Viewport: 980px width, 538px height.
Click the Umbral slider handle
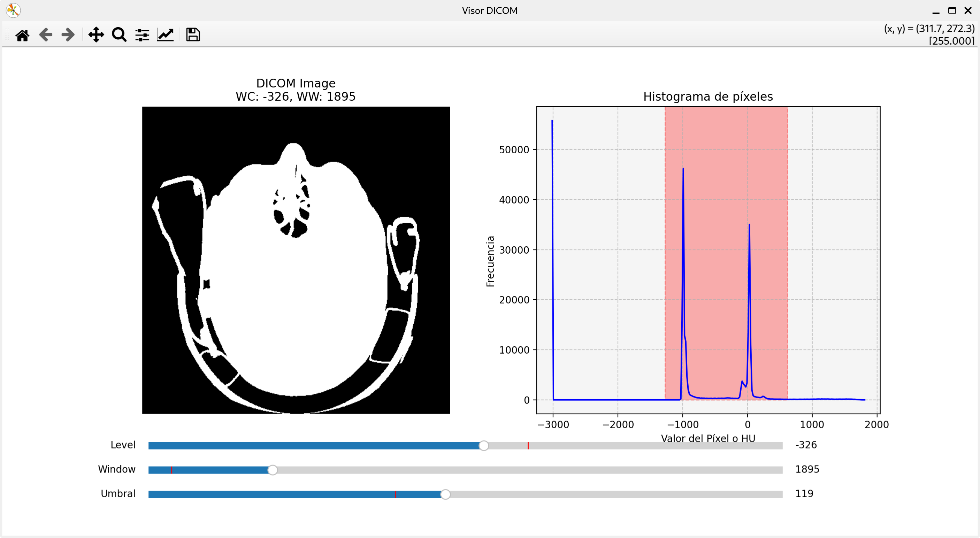445,494
